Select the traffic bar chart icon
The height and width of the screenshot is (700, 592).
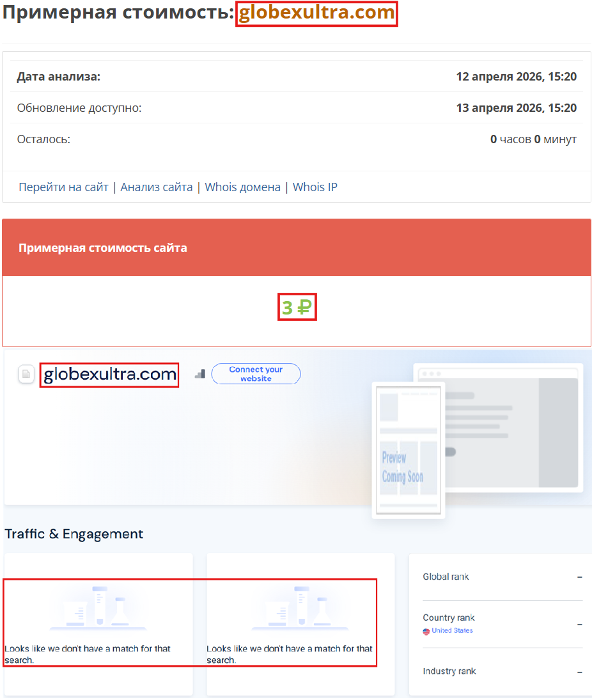199,374
